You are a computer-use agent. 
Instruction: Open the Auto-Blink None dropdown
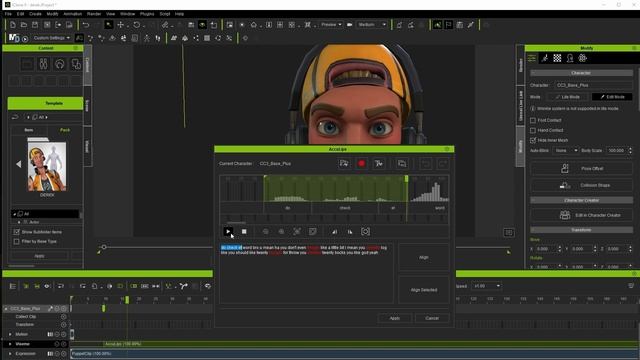click(565, 151)
